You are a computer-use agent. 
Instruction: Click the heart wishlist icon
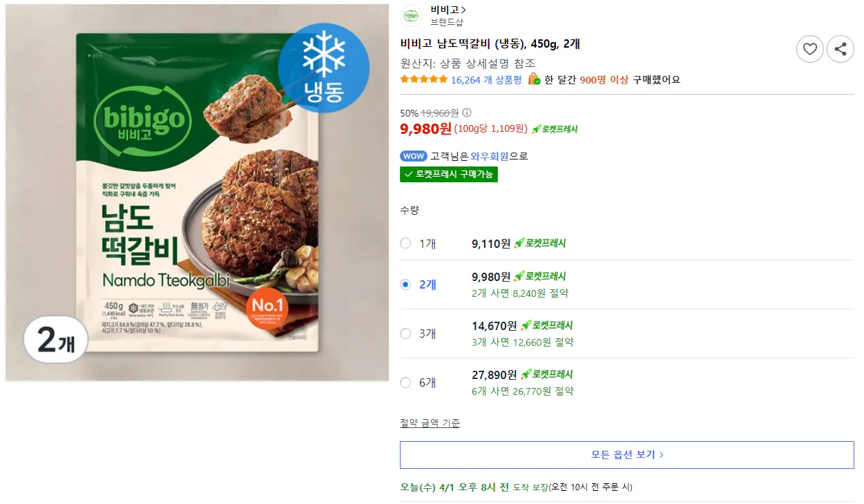[809, 49]
